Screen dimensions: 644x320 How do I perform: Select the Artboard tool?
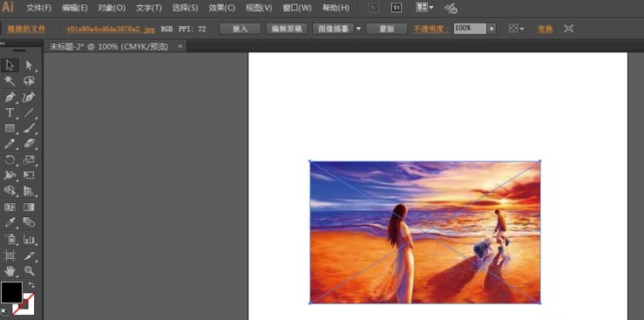(x=10, y=255)
